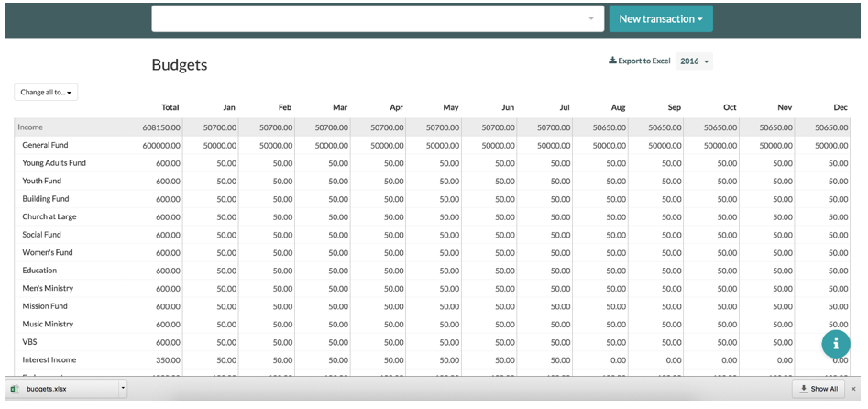This screenshot has height=409, width=868.
Task: Click the Dec column header
Action: [841, 107]
